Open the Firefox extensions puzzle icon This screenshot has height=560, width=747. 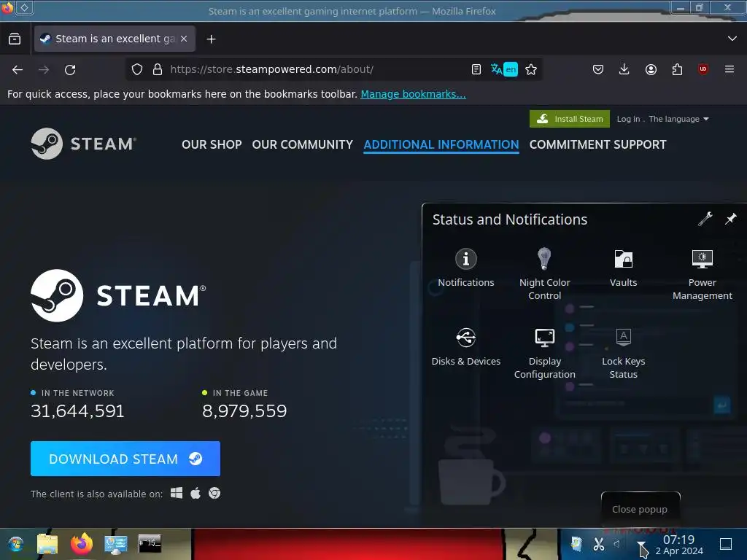(x=677, y=69)
